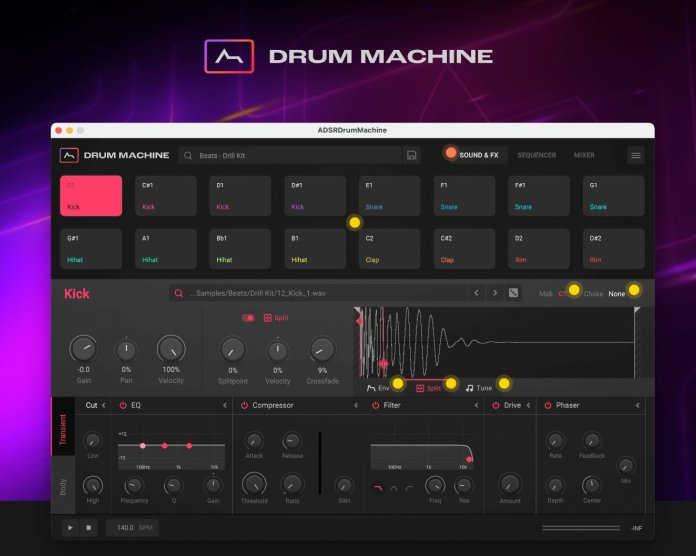696x556 pixels.
Task: Open the Tune tab below waveform
Action: pos(478,388)
